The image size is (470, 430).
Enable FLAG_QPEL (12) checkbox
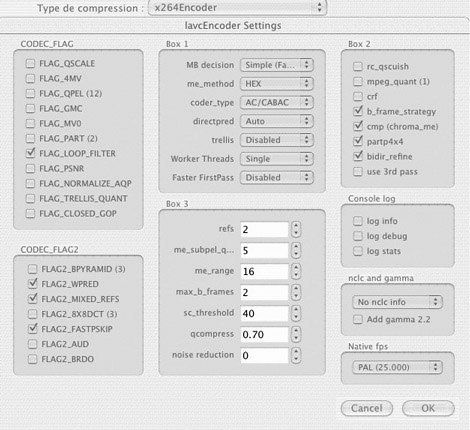[30, 93]
